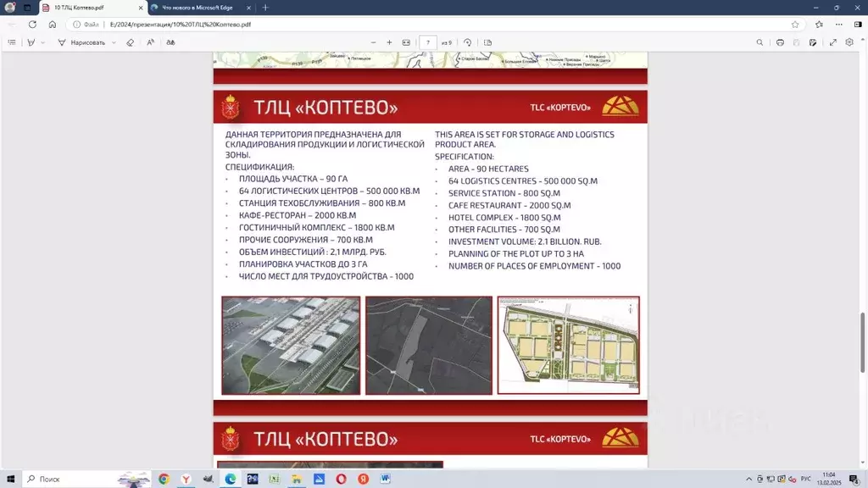Expand the highlight color dropdown arrow
Viewport: 868px width, 488px height.
coord(43,42)
